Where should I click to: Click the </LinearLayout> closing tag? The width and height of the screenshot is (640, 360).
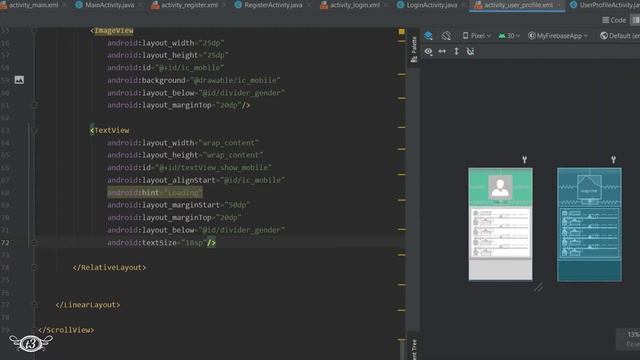(x=88, y=305)
